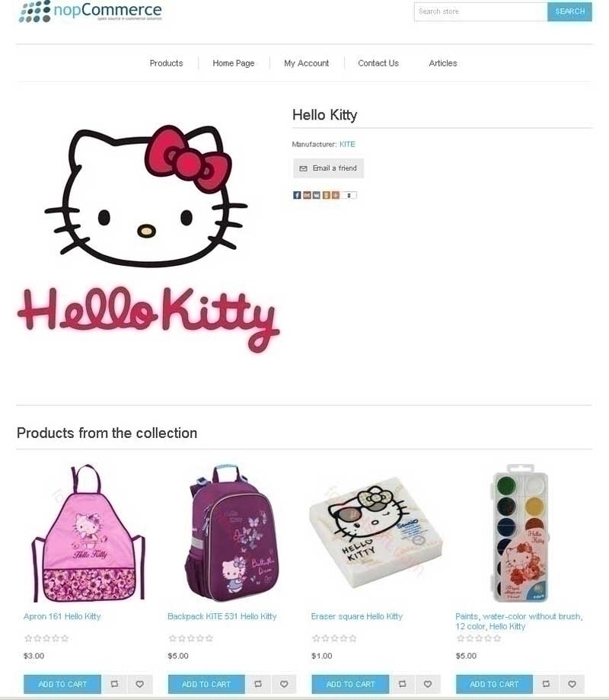Add Apron 161 Hello Kitty to wishlist
609x700 pixels.
[x=139, y=683]
